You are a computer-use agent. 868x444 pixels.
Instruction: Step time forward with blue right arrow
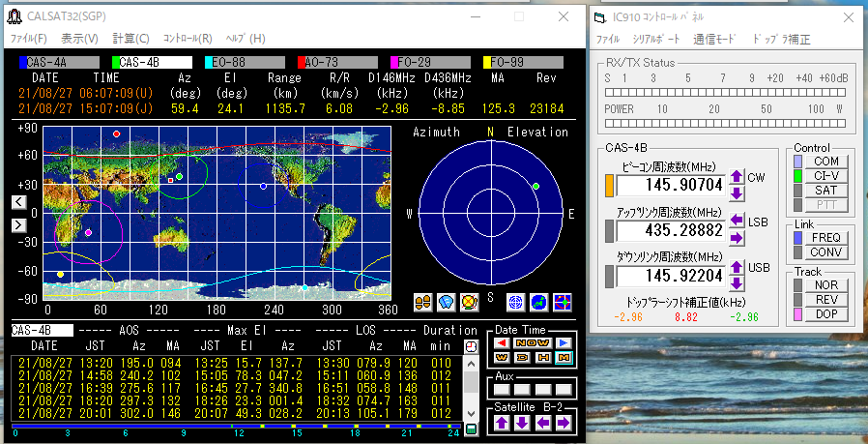tap(564, 343)
